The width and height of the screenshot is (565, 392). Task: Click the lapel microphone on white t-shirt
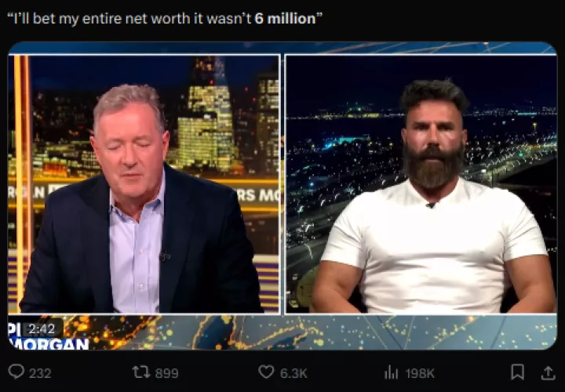pos(430,205)
